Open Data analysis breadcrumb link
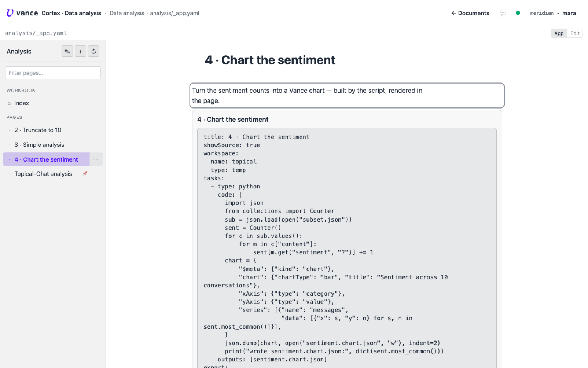 (x=127, y=13)
